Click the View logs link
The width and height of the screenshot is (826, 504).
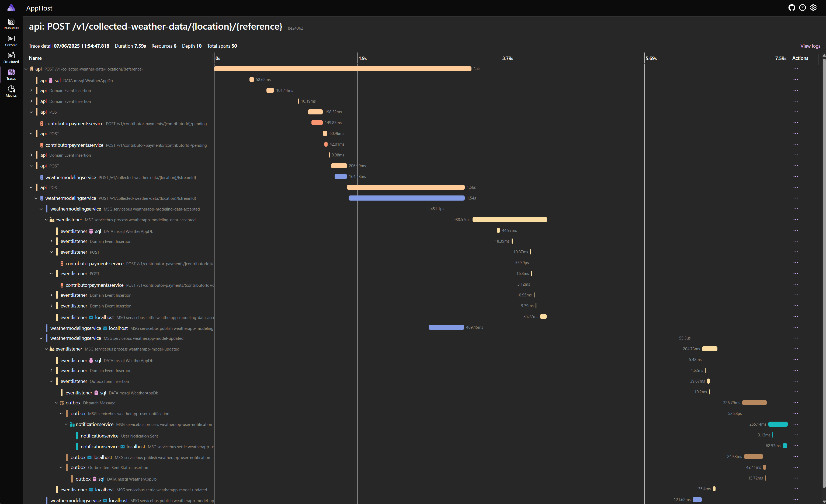(x=810, y=46)
